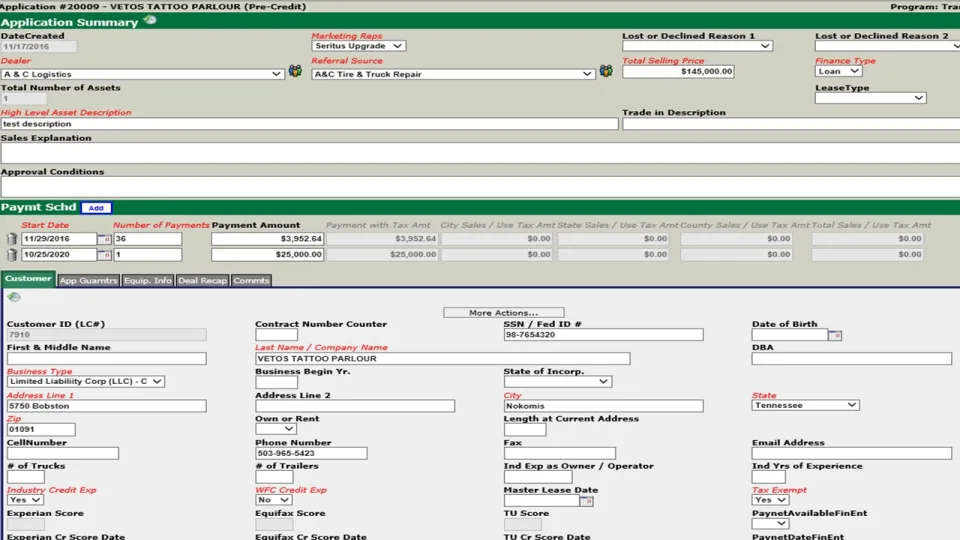This screenshot has width=960, height=540.
Task: Click the refresh icon next to Application Summary
Action: [150, 20]
